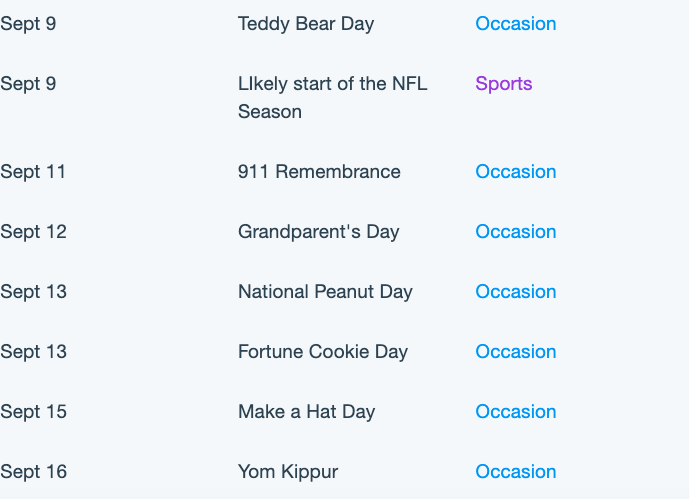Select the Make a Hat Day entry
690x499 pixels.
pyautogui.click(x=306, y=412)
